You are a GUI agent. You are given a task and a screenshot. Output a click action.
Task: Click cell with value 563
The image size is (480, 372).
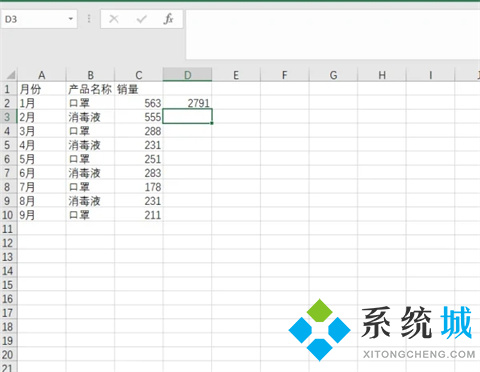click(139, 103)
